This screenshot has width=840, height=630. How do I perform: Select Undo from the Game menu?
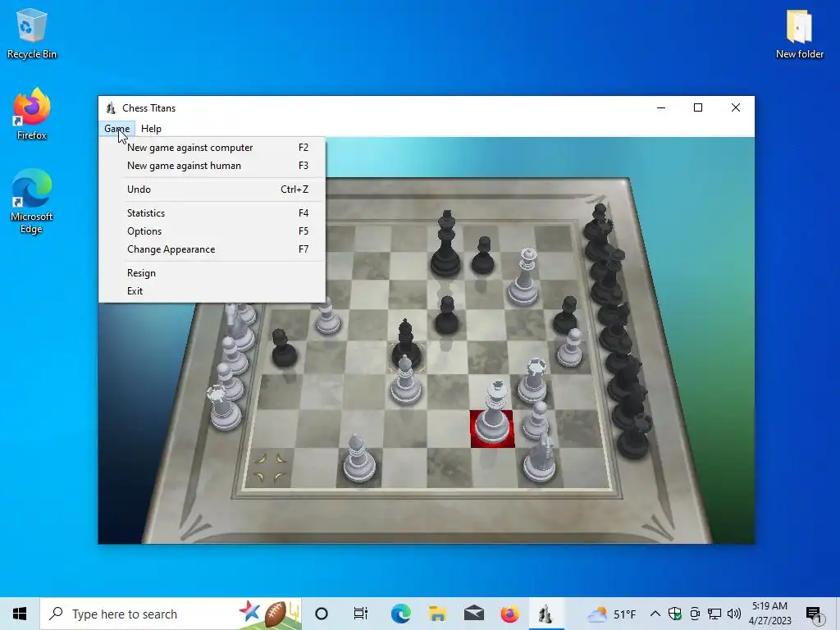[x=212, y=189]
